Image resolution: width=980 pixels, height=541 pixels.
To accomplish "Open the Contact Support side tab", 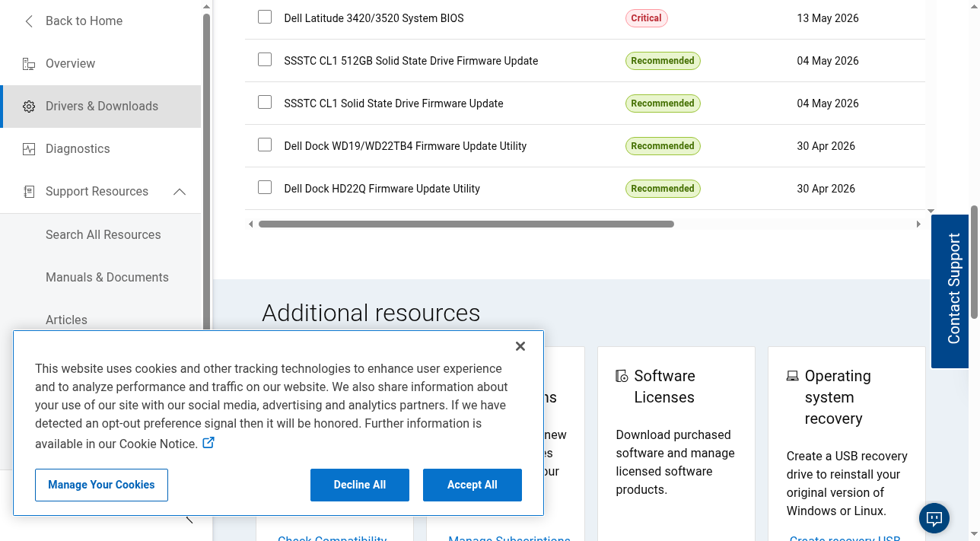I will click(x=950, y=291).
